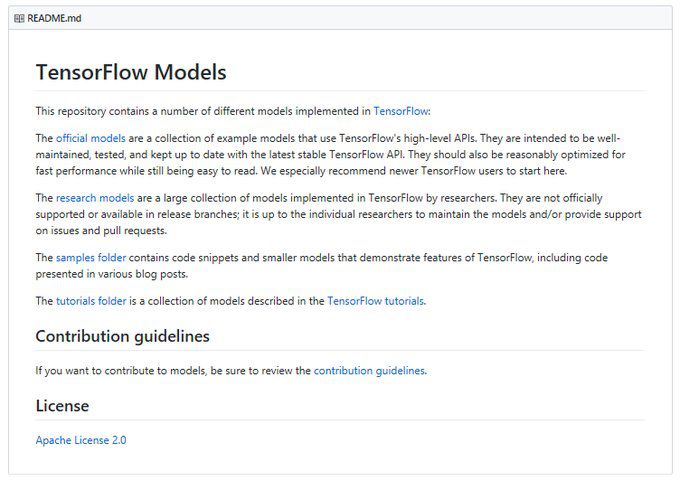Open the TensorFlow tutorials link
This screenshot has width=680, height=481.
click(x=375, y=300)
